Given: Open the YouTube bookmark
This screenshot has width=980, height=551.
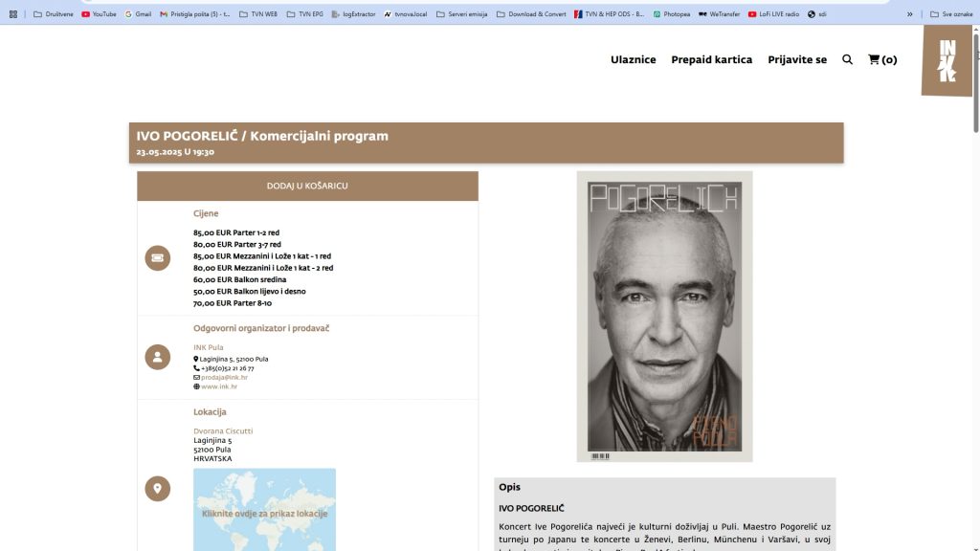Looking at the screenshot, I should pos(99,13).
